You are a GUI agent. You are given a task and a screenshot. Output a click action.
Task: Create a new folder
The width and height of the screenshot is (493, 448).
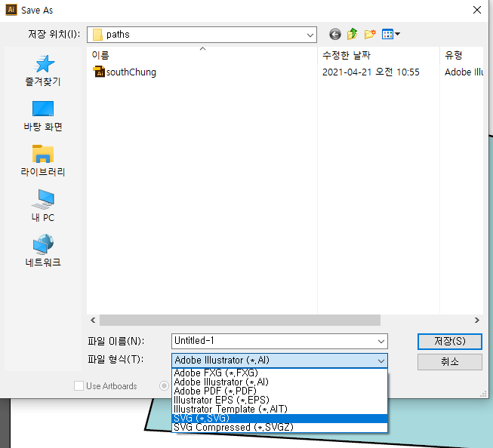(x=370, y=34)
